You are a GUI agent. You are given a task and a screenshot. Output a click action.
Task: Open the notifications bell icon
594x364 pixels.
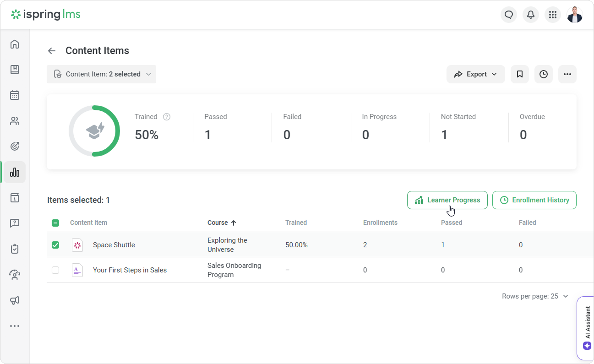(x=531, y=15)
